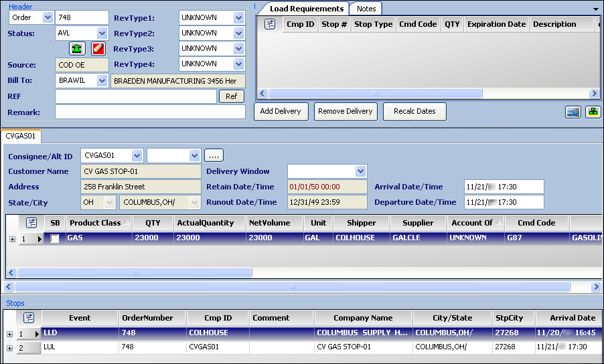Expand the LLD stop row
The height and width of the screenshot is (364, 604).
coord(9,333)
